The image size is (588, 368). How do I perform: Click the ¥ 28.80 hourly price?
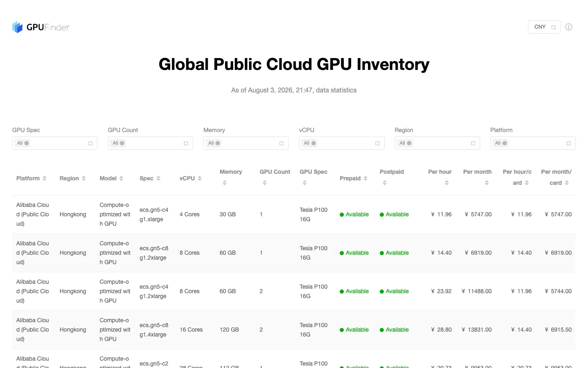point(441,330)
